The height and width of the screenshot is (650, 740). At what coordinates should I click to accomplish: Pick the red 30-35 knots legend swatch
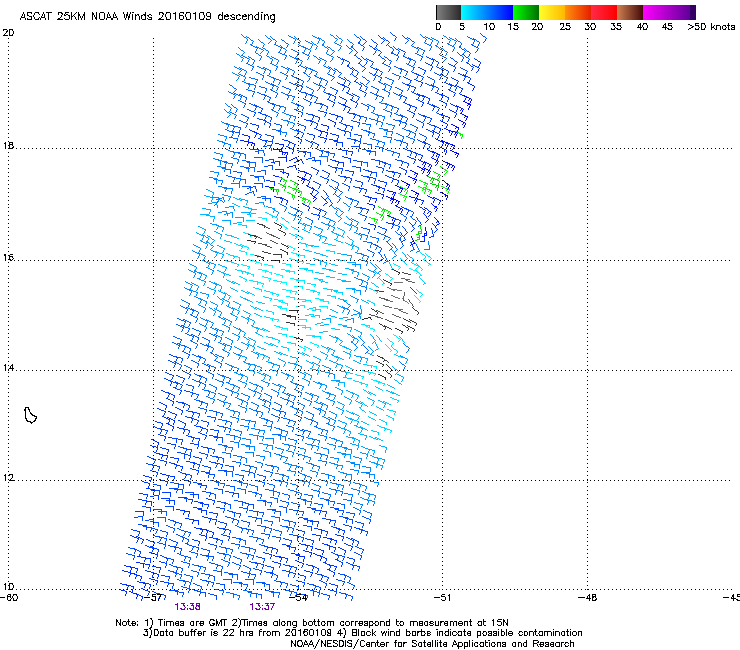[604, 12]
